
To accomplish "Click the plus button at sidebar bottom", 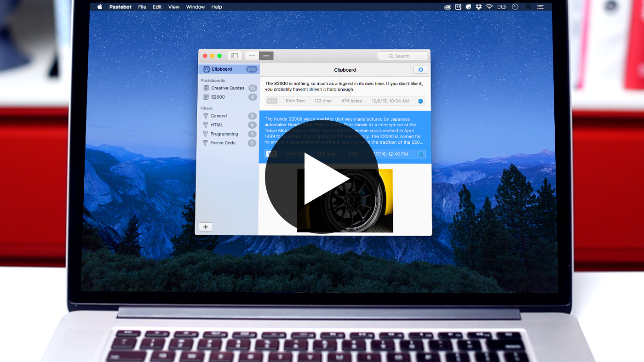I will click(205, 227).
